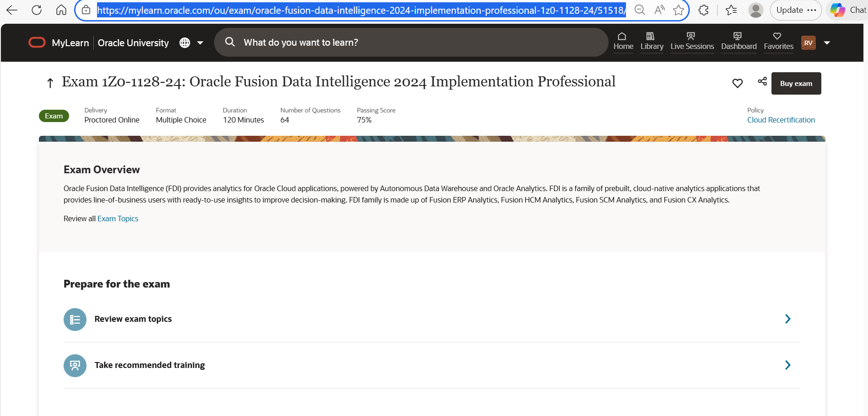This screenshot has height=416, width=868.
Task: Click the green Exam badge
Action: 54,116
